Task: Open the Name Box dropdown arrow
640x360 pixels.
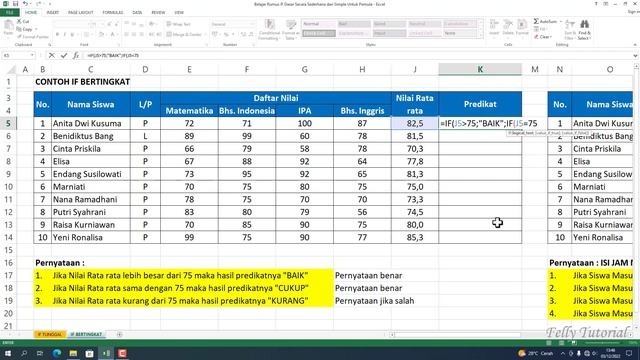Action: (32, 55)
